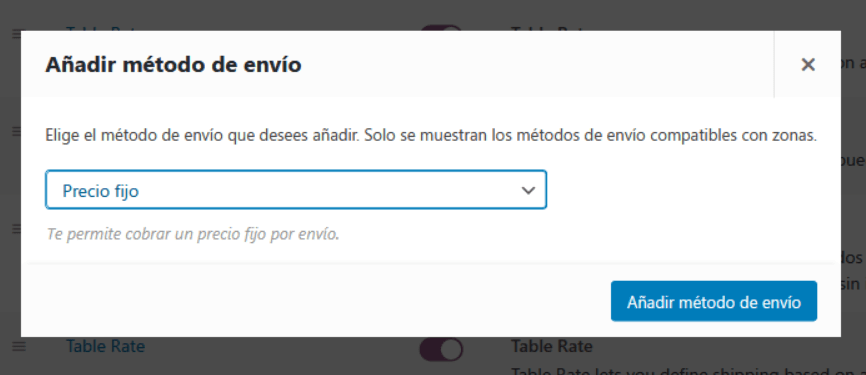Click the chevron arrow in the shipping select
This screenshot has height=375, width=866.
[x=528, y=191]
